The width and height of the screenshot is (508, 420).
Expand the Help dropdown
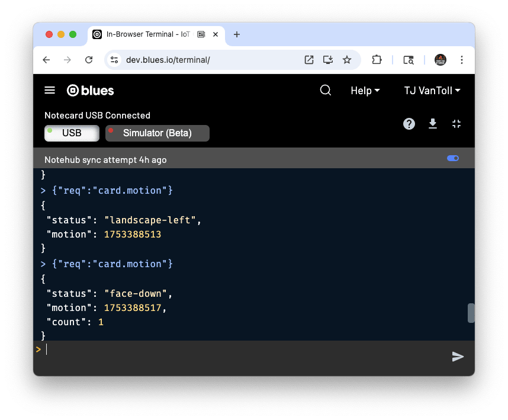point(365,91)
